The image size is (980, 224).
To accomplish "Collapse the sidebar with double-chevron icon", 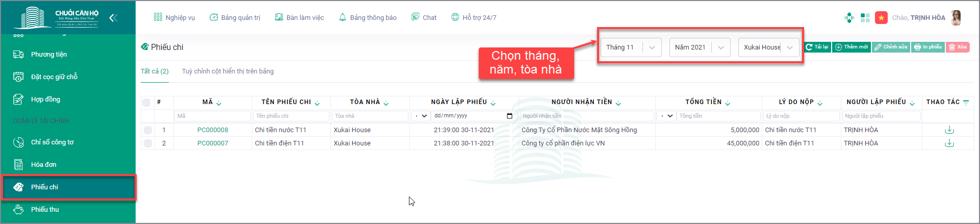I will tap(113, 18).
